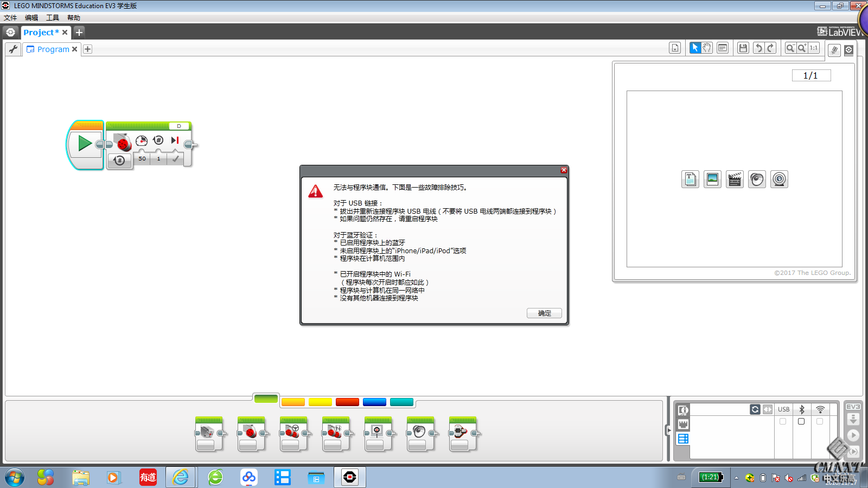Open the 编辑 menu
868x488 pixels.
[x=31, y=18]
